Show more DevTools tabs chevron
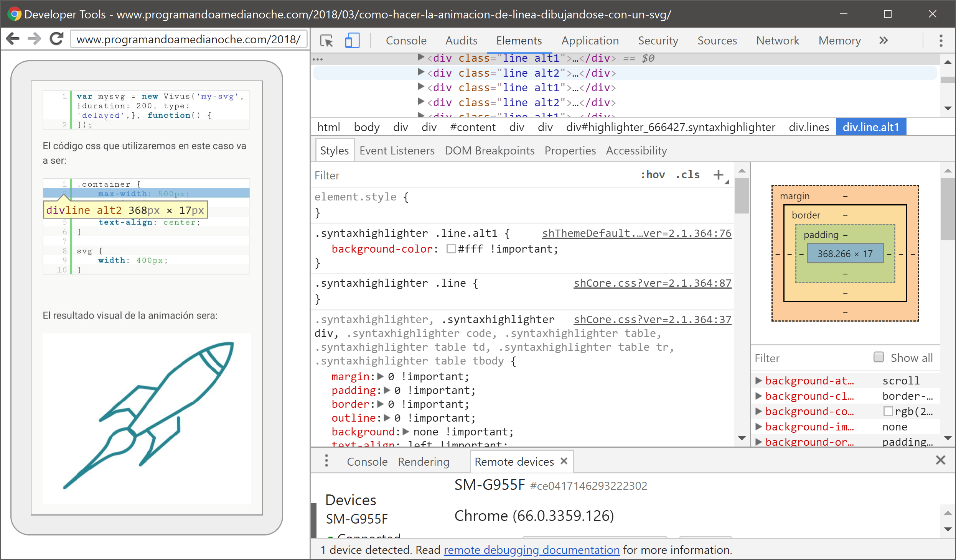The image size is (956, 560). [883, 41]
